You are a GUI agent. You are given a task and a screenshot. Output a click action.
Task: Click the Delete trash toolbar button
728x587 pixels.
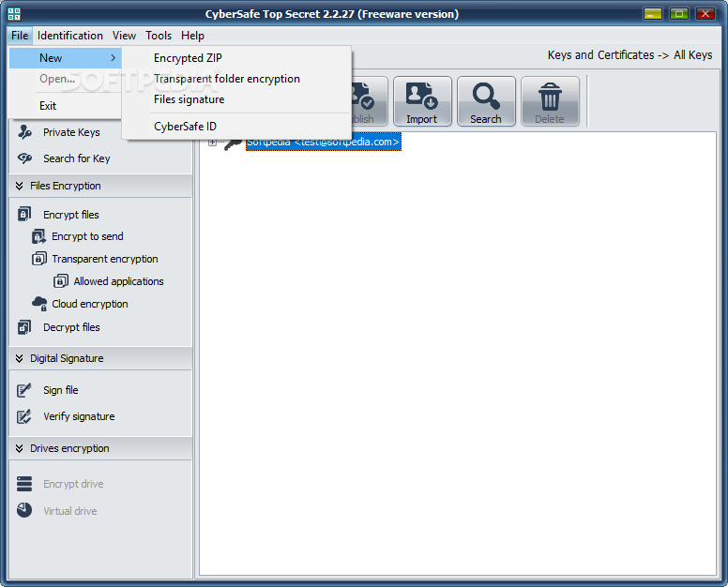coord(550,101)
